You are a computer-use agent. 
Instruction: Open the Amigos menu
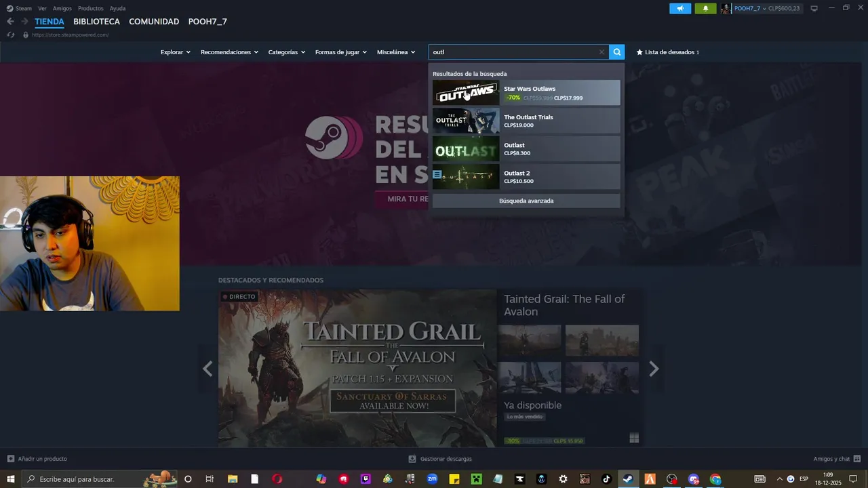[x=62, y=8]
